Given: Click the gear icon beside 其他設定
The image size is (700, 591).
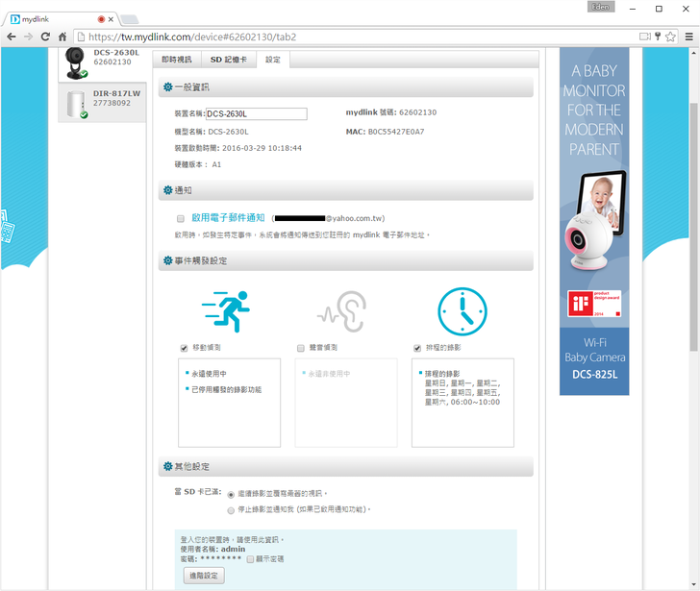Looking at the screenshot, I should point(168,467).
